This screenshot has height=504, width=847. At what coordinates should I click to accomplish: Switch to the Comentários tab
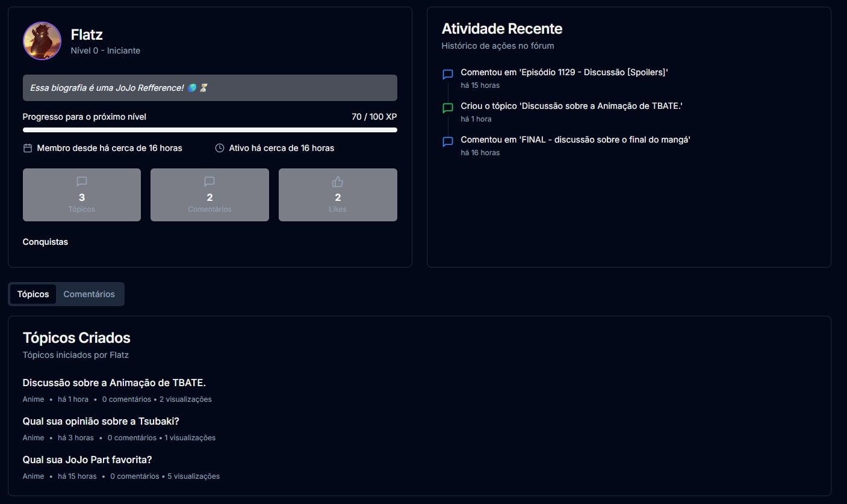[x=89, y=294]
